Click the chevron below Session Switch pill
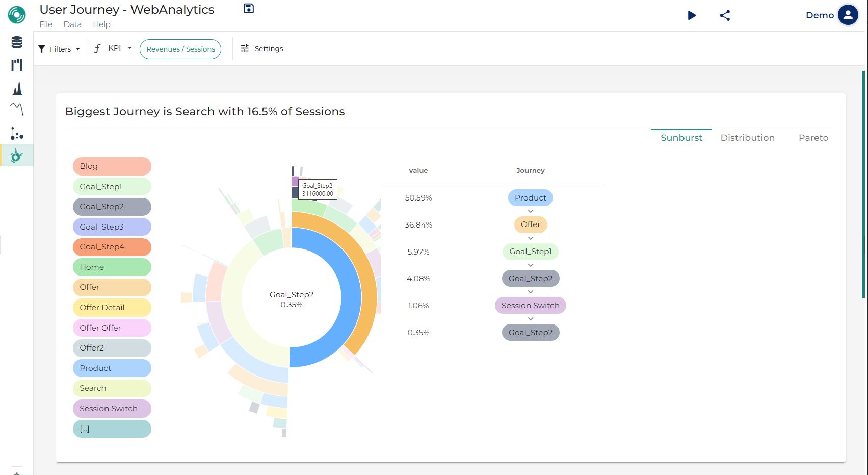 (x=531, y=319)
